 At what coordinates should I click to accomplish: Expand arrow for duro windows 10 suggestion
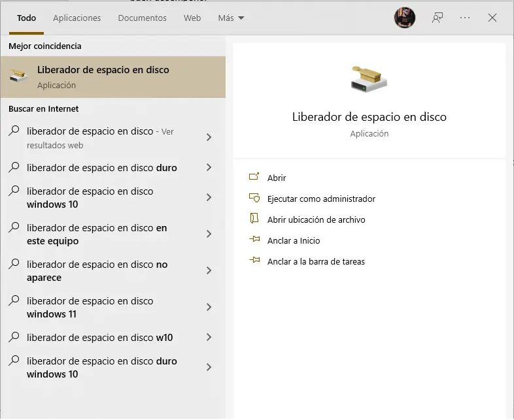pyautogui.click(x=209, y=367)
